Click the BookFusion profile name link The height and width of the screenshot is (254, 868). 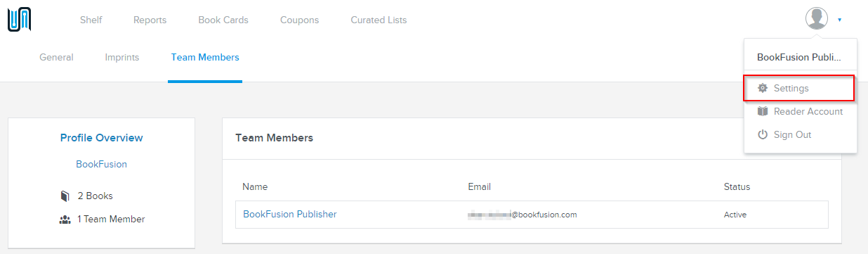pos(101,164)
